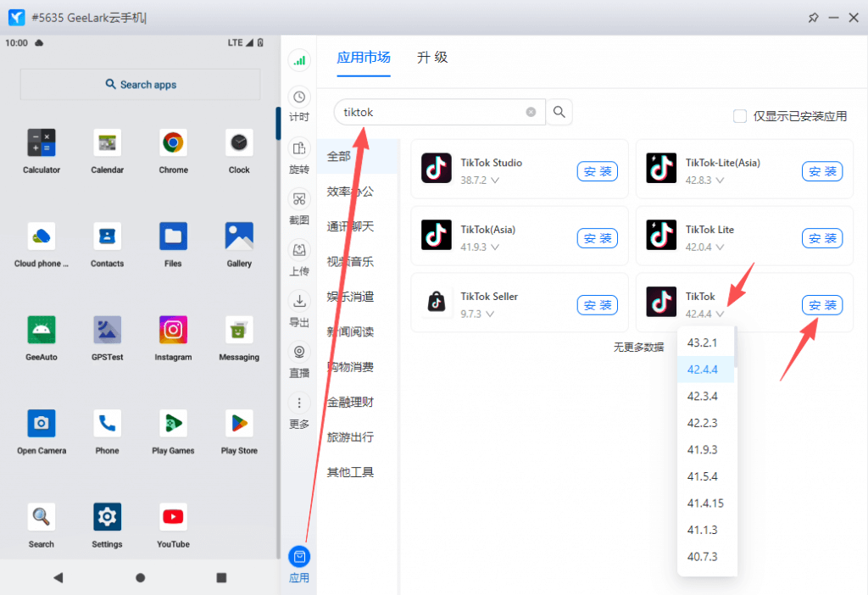This screenshot has height=595, width=868.
Task: Enable 'show only installed apps' checkbox
Action: (740, 116)
